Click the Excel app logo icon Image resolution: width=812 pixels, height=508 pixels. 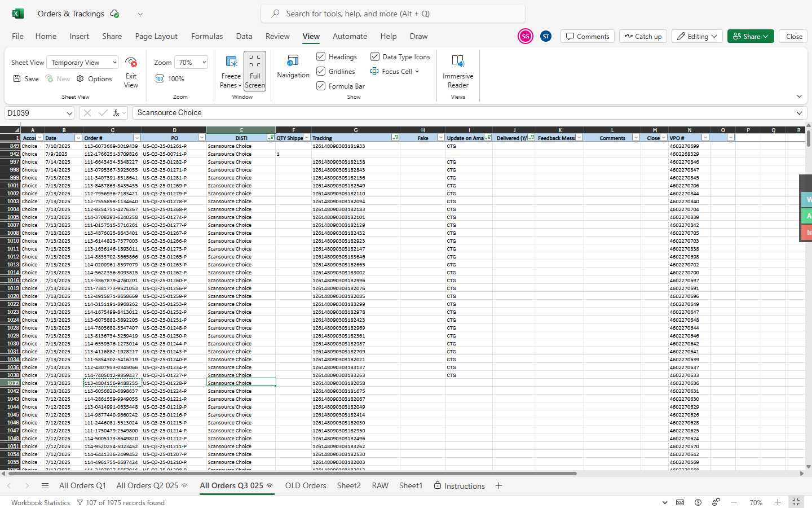click(x=17, y=14)
